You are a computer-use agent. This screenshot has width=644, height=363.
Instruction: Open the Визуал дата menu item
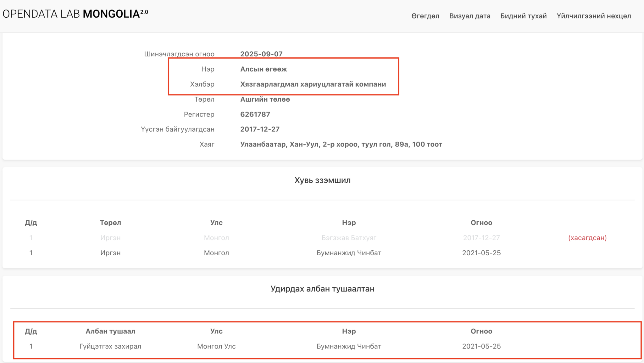click(469, 16)
